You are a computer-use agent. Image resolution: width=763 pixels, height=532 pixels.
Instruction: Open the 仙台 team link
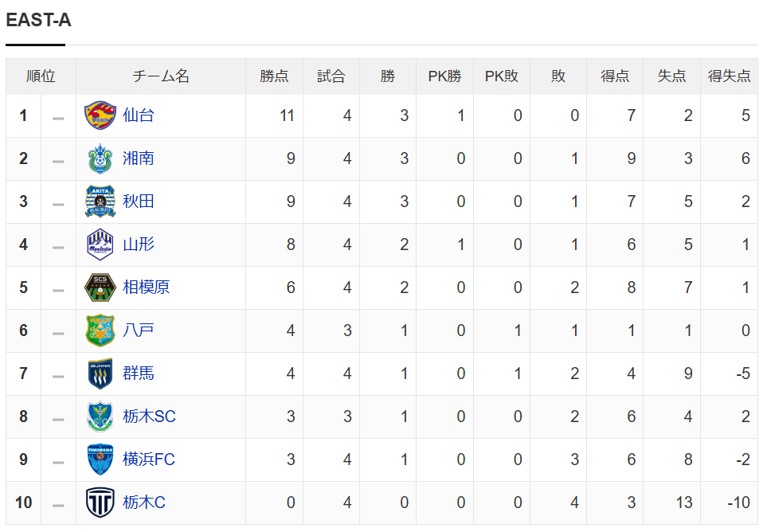(x=139, y=115)
